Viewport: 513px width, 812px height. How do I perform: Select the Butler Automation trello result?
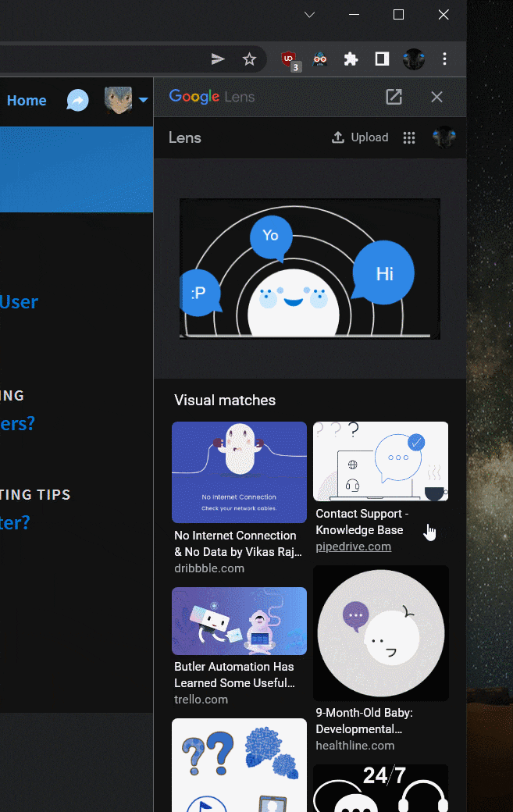tap(239, 621)
